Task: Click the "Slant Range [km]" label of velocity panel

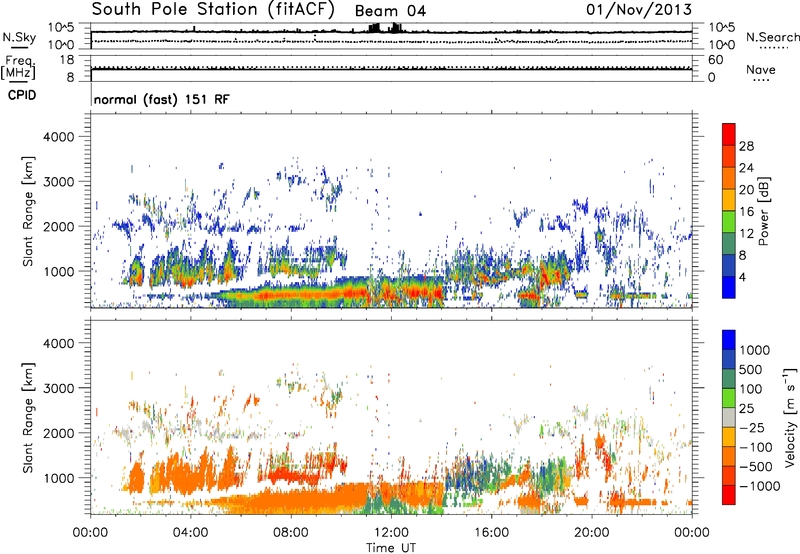Action: (x=28, y=417)
